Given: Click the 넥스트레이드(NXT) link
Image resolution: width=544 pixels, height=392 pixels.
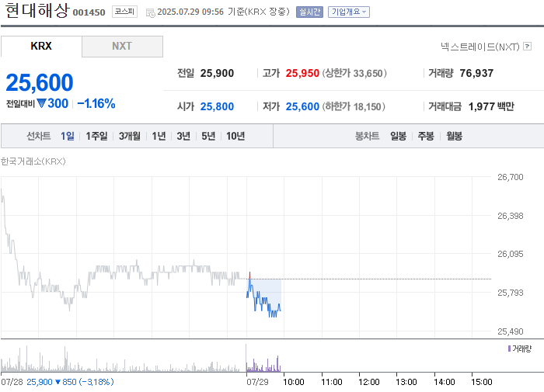Looking at the screenshot, I should coord(480,47).
